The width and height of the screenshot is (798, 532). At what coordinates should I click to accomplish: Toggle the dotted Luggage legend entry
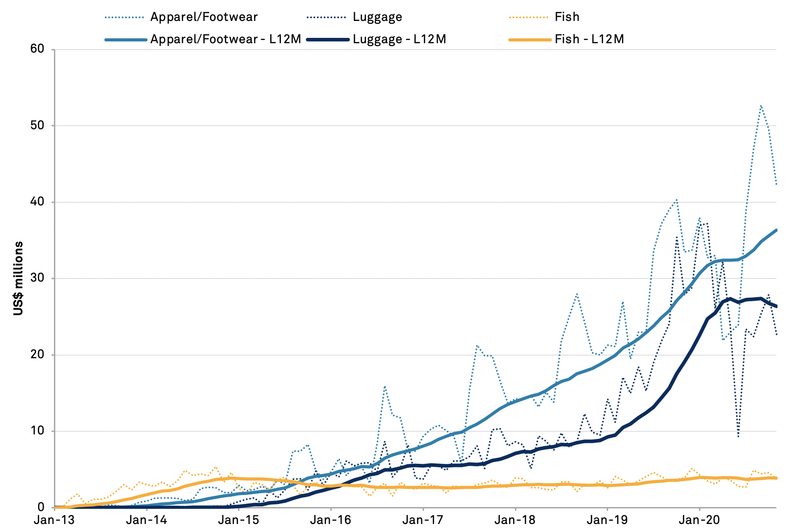pyautogui.click(x=377, y=17)
